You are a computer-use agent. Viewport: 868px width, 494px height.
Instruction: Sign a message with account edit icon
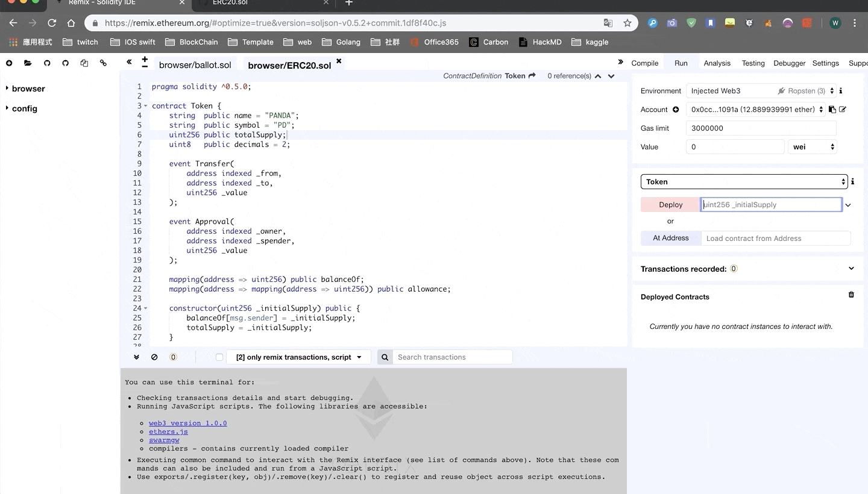click(843, 110)
